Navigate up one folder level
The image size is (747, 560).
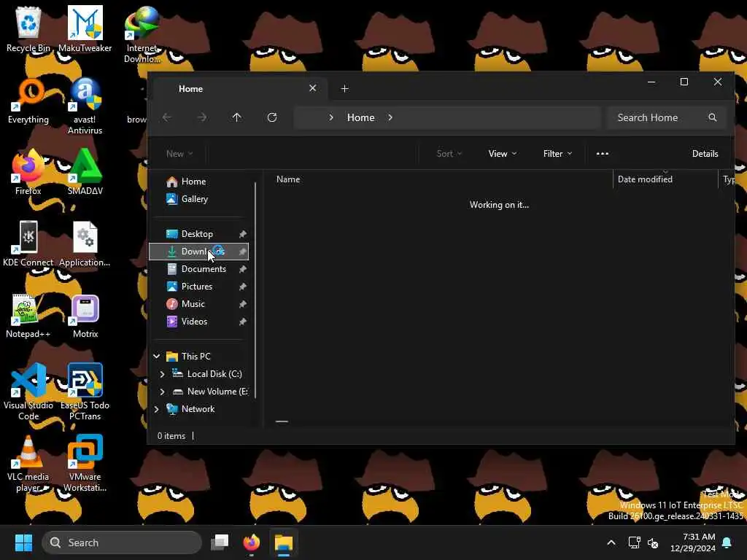point(237,117)
